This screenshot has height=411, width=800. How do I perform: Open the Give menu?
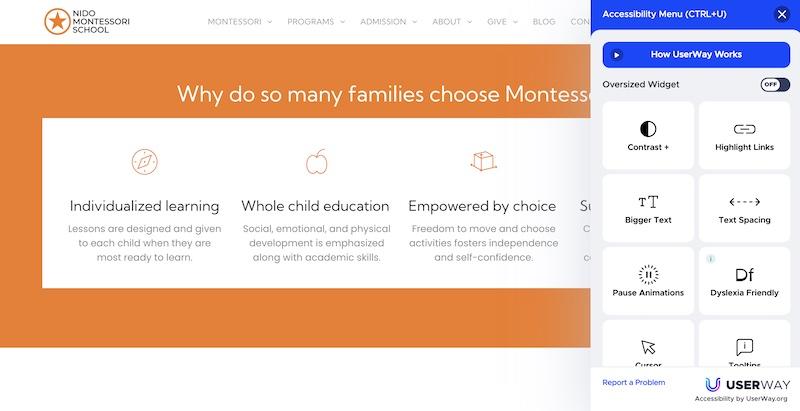click(502, 21)
